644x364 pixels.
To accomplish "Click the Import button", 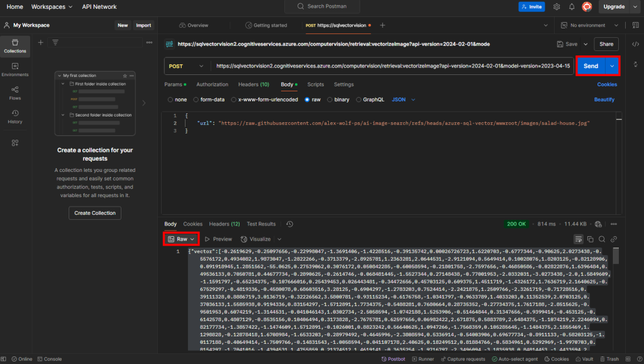I will tap(143, 25).
